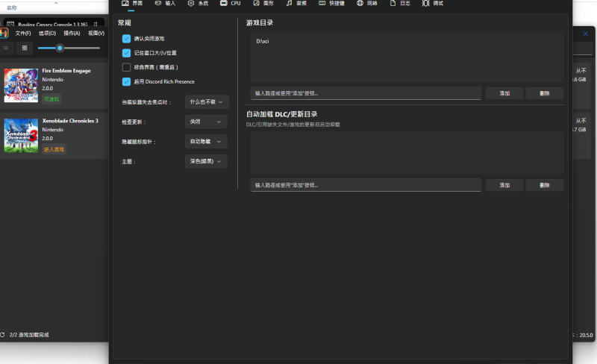Click 删除 button for DLC/更新目录
Image resolution: width=597 pixels, height=364 pixels.
click(x=545, y=185)
